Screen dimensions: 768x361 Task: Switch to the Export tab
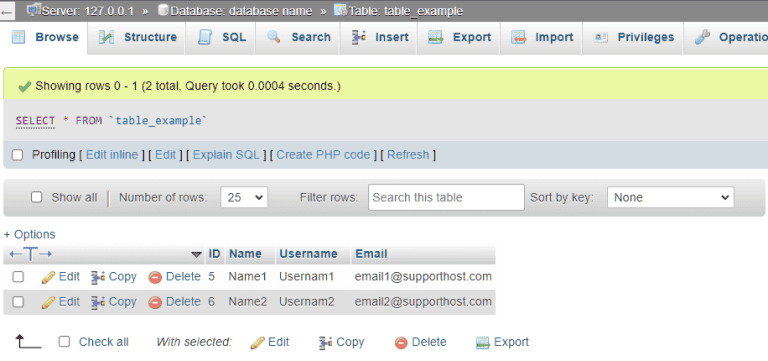(459, 37)
